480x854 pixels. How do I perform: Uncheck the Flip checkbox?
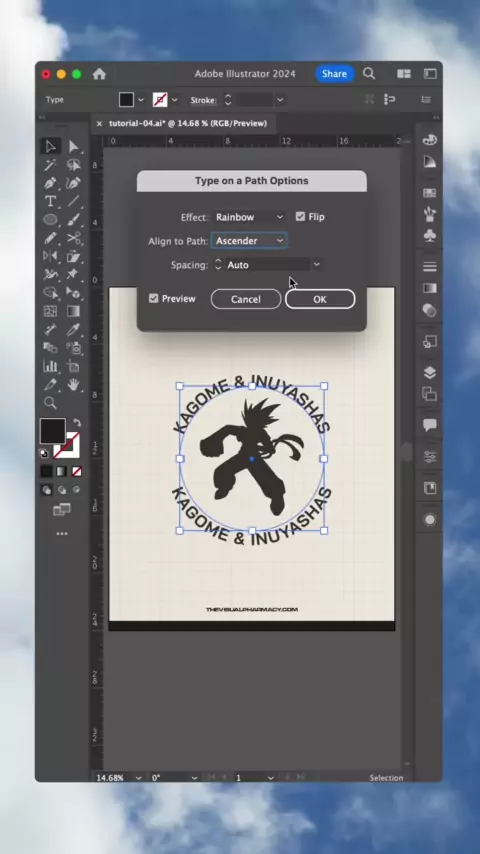click(300, 217)
